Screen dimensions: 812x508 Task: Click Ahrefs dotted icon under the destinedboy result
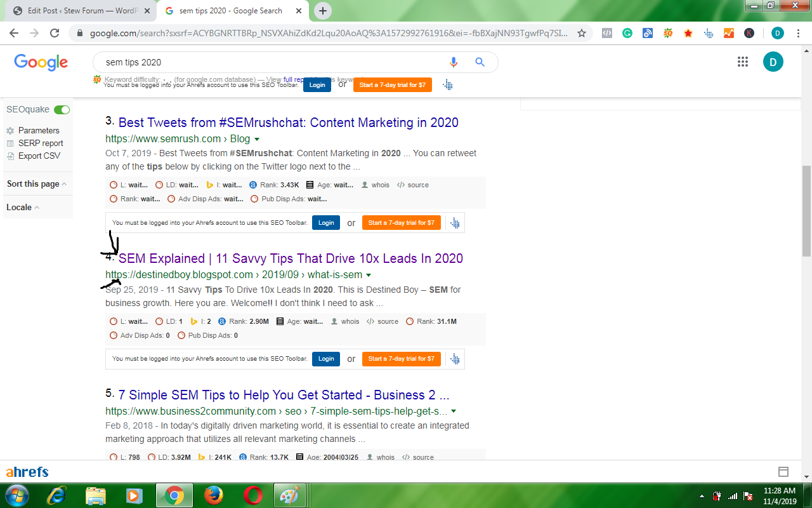(x=455, y=359)
